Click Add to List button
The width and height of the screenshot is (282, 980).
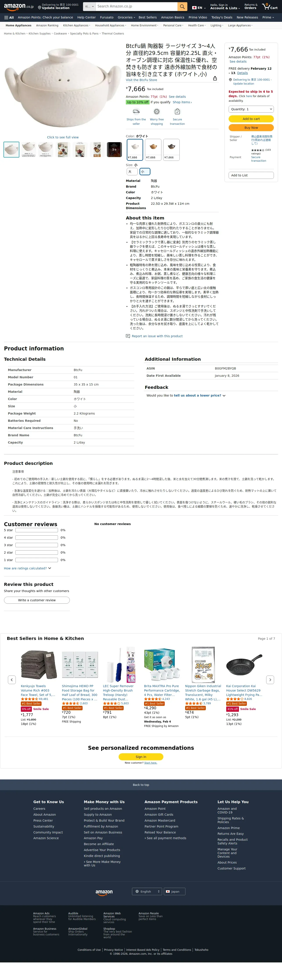coord(251,175)
